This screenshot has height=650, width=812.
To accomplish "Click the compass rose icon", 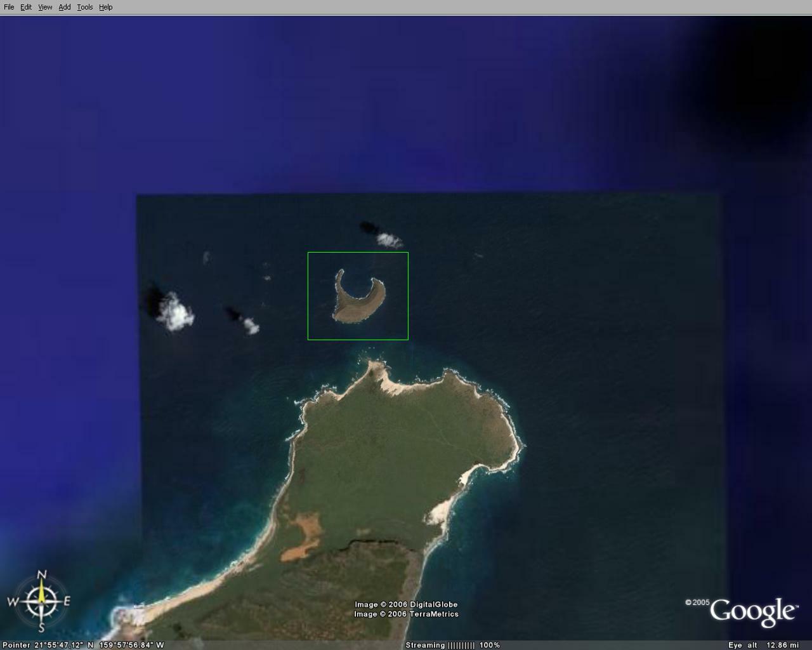I will 40,601.
